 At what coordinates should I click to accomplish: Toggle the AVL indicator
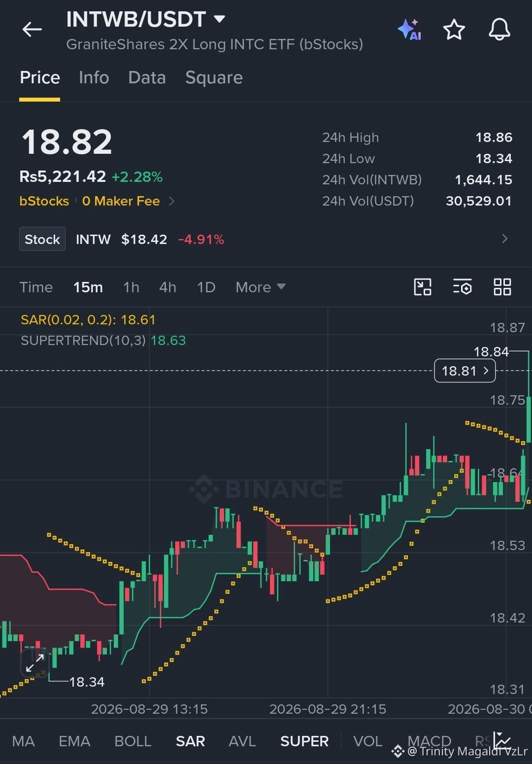coord(242,741)
